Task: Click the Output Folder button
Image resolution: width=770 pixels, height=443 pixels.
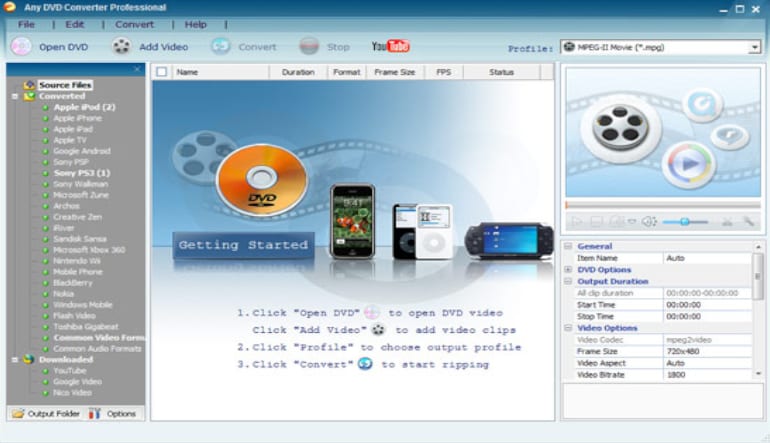Action: click(46, 414)
